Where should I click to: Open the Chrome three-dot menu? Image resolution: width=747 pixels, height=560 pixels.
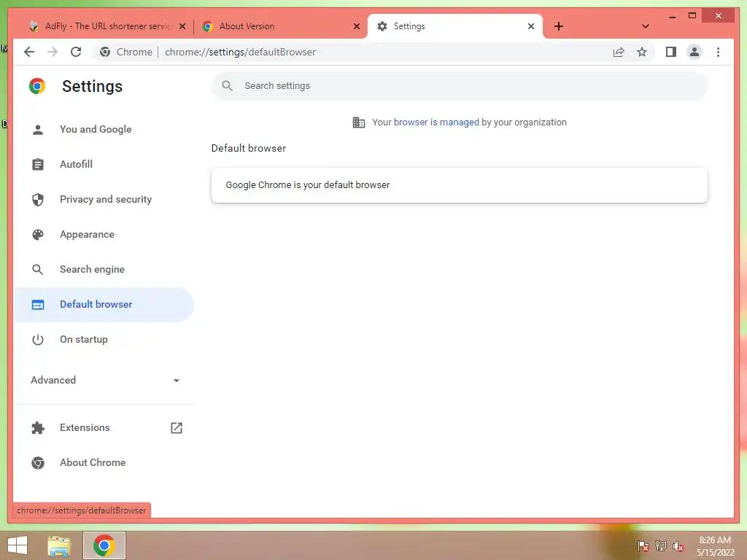718,52
